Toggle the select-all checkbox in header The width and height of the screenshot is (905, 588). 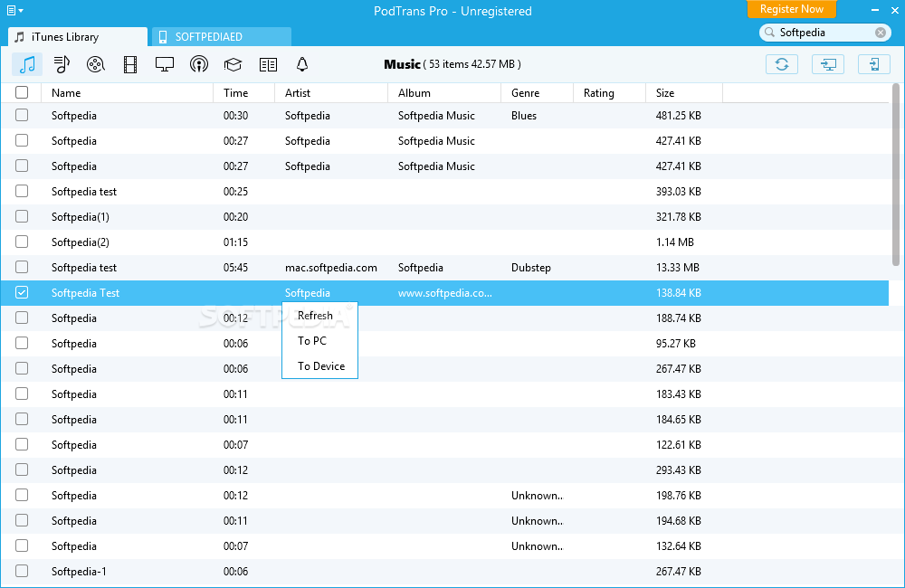click(22, 92)
